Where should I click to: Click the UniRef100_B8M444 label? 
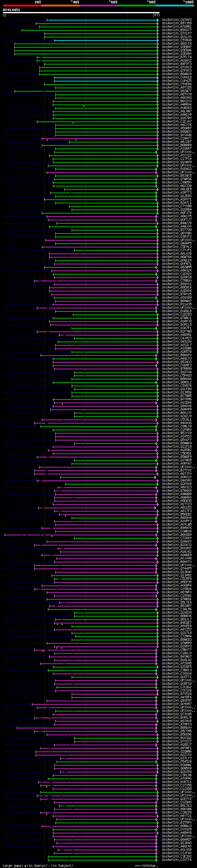[177, 379]
